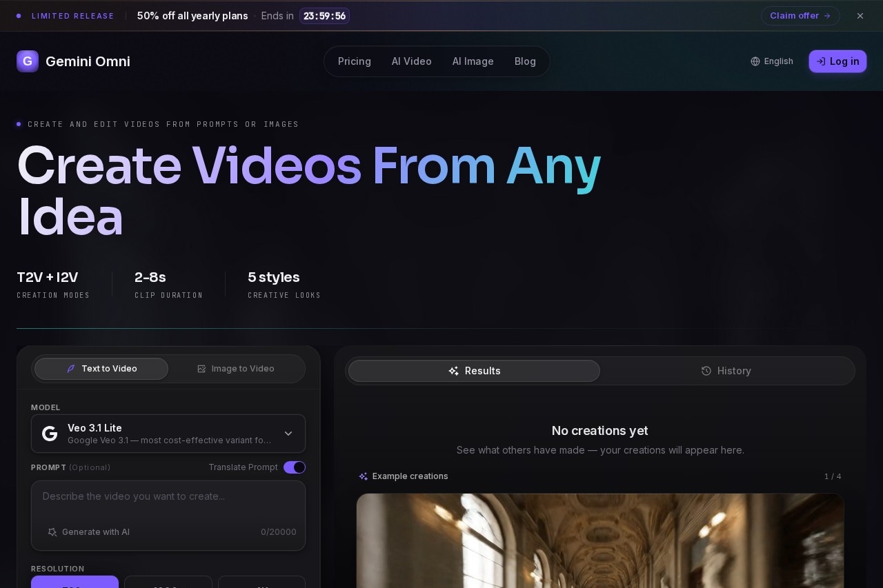Click the "5 styles" stat
The image size is (883, 588).
tap(274, 277)
